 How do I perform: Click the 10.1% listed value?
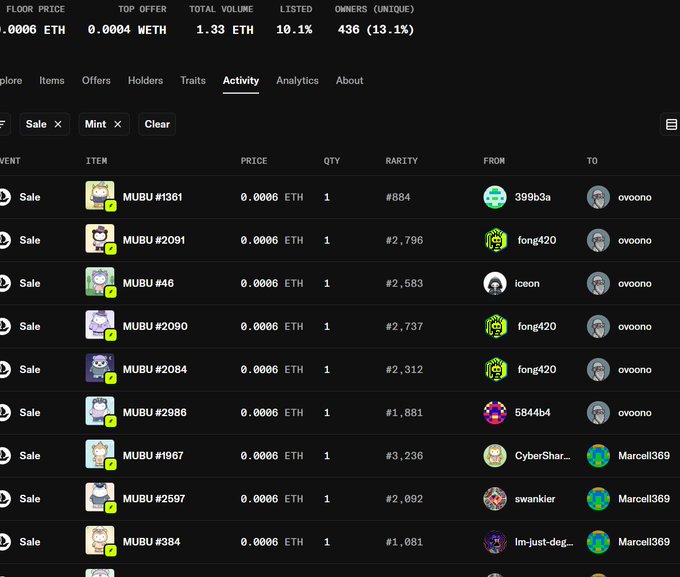coord(294,30)
